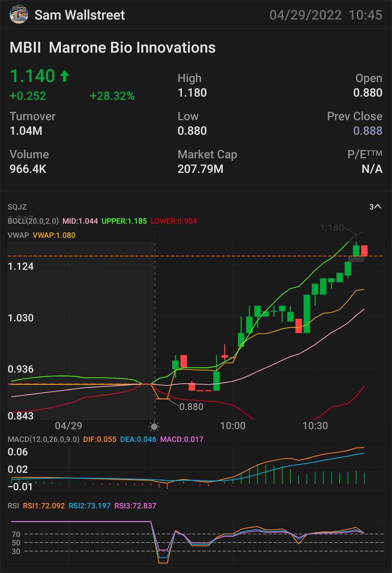This screenshot has height=573, width=392.
Task: Tap the +0.252 price change value
Action: [28, 96]
